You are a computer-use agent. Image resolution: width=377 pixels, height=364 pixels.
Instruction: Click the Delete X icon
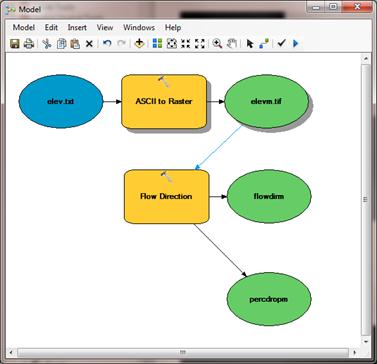(89, 44)
